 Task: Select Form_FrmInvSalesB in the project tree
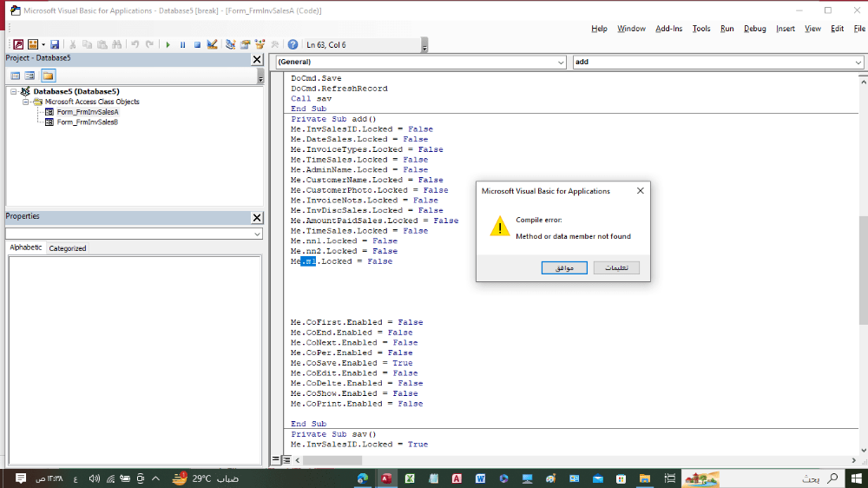pyautogui.click(x=88, y=122)
